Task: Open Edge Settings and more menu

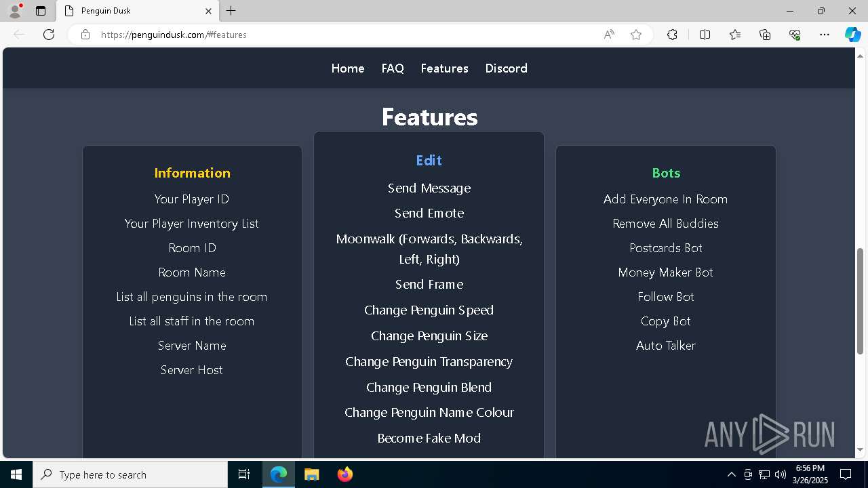Action: coord(825,35)
